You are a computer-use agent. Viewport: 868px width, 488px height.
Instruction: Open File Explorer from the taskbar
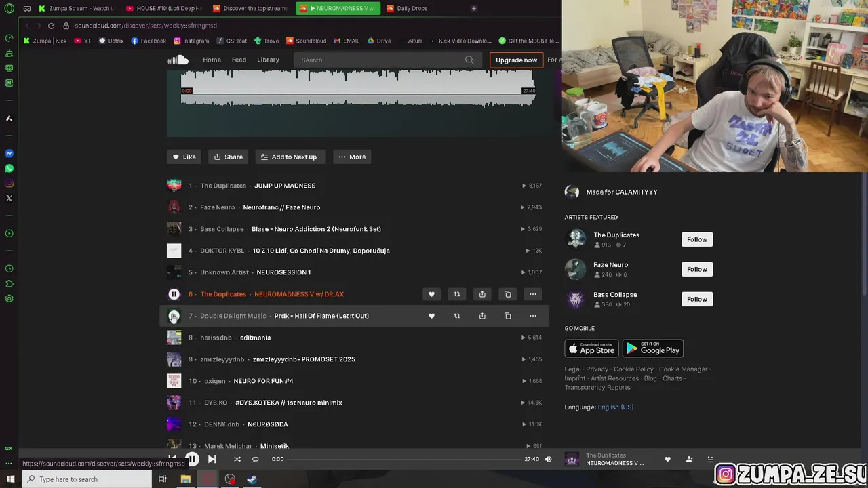185,479
